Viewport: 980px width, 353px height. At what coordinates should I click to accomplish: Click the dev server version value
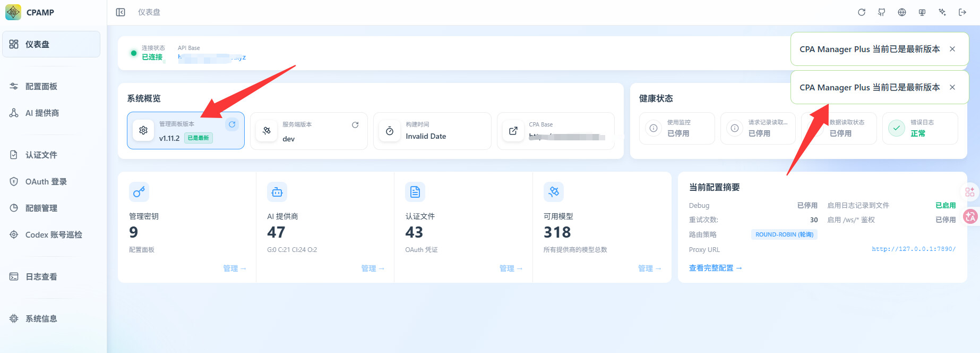[289, 139]
